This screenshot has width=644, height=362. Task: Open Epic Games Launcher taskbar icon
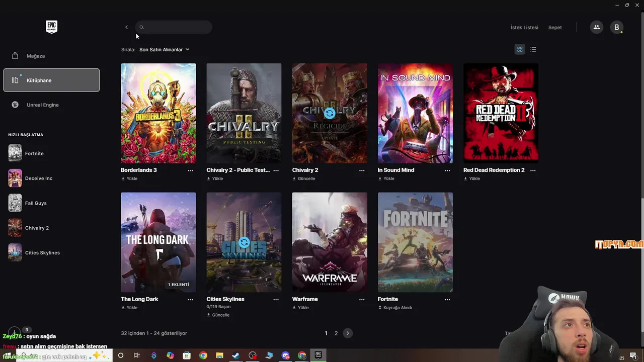318,355
